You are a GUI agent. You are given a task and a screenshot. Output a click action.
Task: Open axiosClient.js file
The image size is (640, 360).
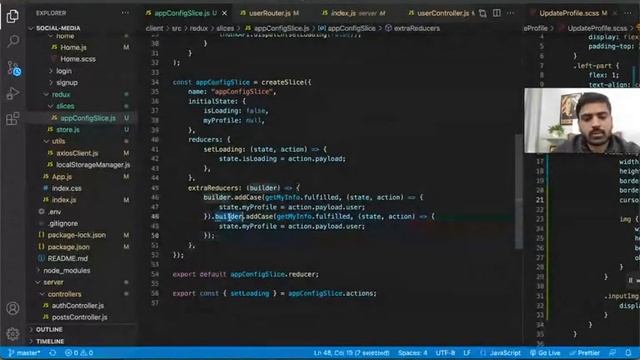(77, 153)
